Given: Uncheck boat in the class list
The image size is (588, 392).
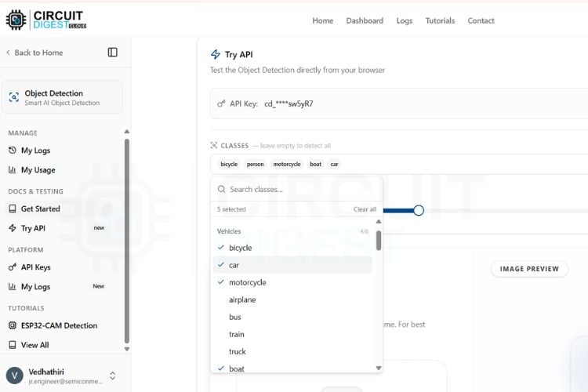Looking at the screenshot, I should point(292,368).
